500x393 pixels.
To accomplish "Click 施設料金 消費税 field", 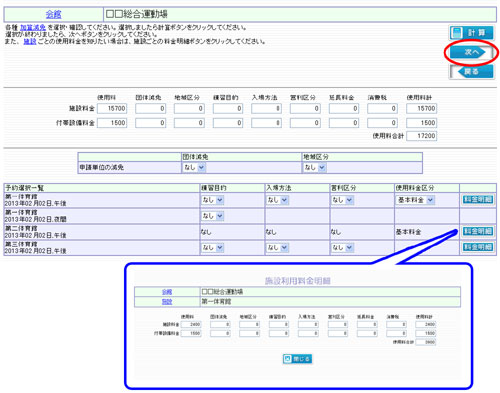I will [x=382, y=108].
